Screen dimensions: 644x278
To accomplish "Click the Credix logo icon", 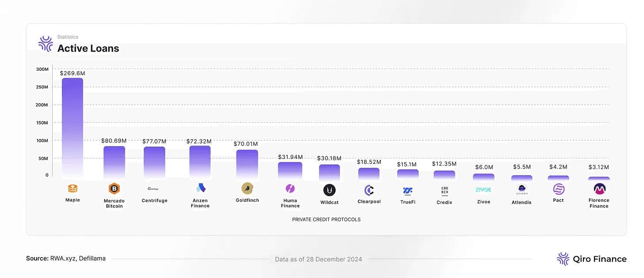I will click(445, 190).
